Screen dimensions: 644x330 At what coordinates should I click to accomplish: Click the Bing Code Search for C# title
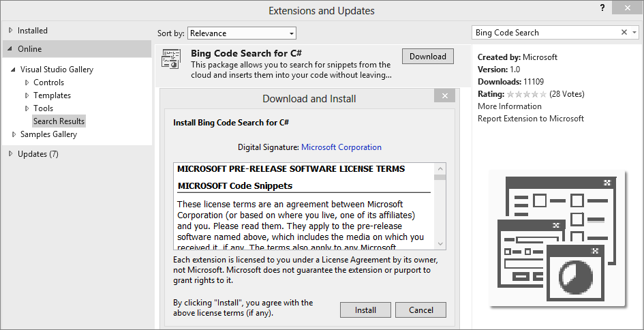pyautogui.click(x=247, y=53)
